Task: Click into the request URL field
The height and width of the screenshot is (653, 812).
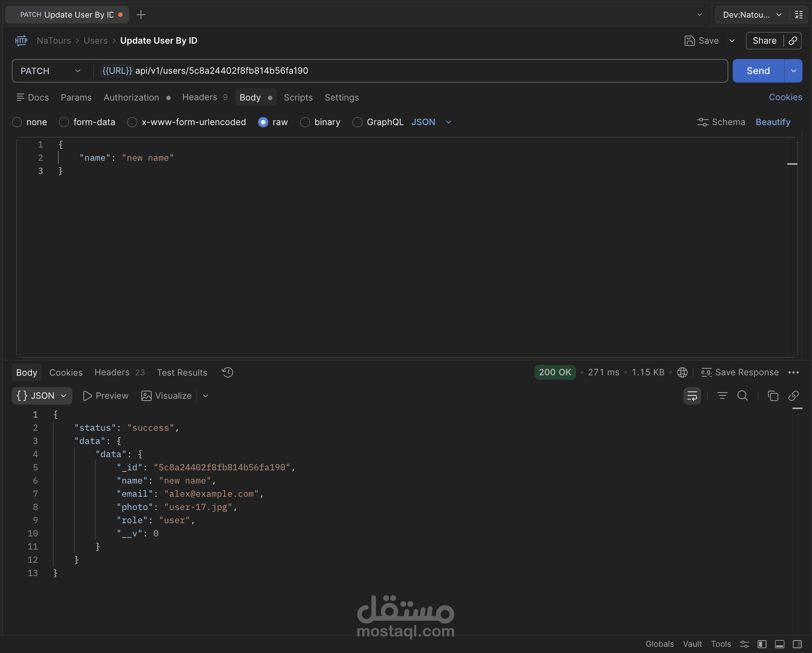Action: pos(414,71)
